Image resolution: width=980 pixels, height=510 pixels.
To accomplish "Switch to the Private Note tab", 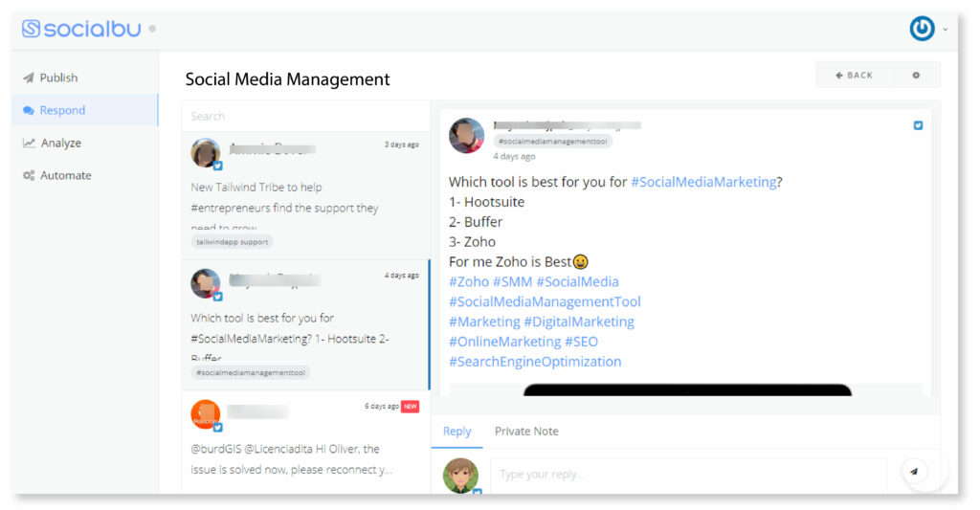I will (526, 432).
